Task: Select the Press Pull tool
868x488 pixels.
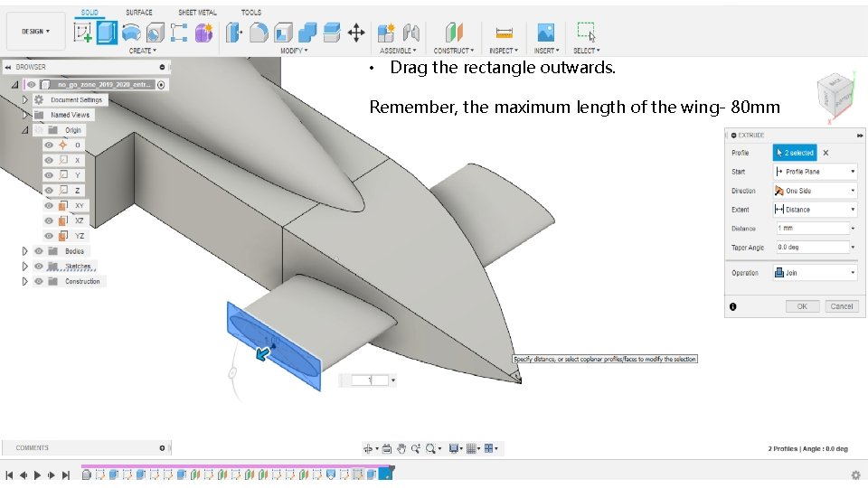Action: click(x=233, y=33)
